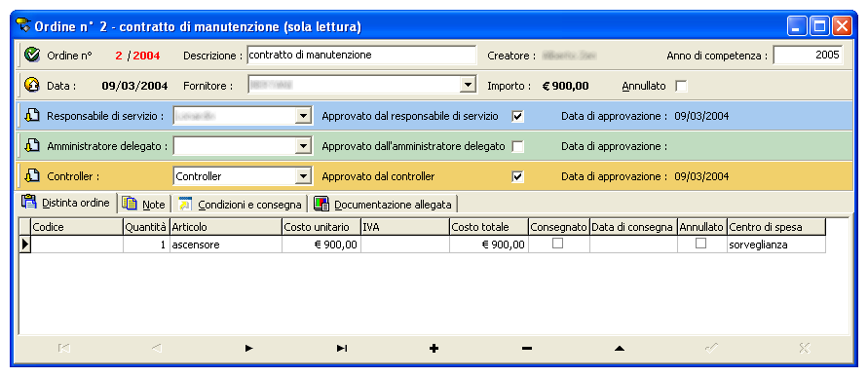Tick the Consegnato checkbox for ascensore row
Screen dimensions: 868x377
click(x=558, y=243)
